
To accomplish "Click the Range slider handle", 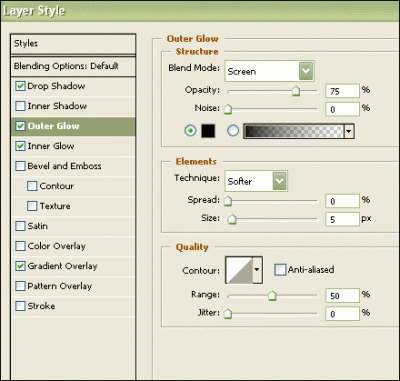I will (272, 295).
